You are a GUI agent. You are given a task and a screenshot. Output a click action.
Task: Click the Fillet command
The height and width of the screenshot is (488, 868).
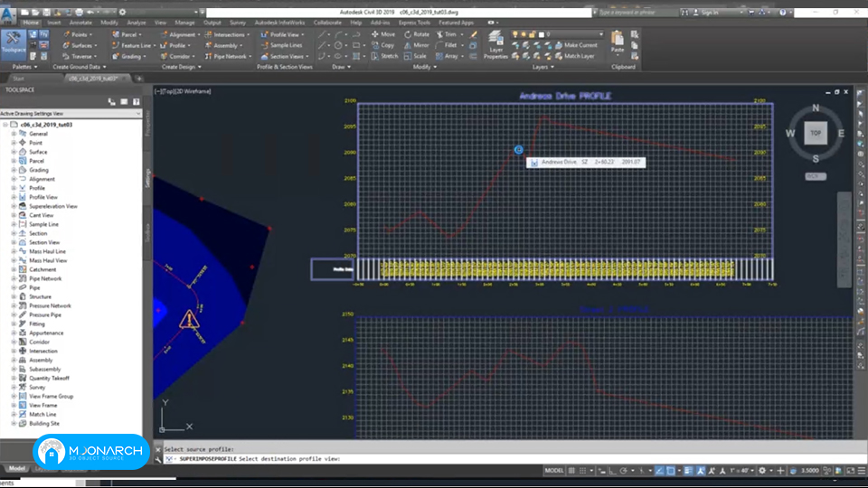(446, 45)
